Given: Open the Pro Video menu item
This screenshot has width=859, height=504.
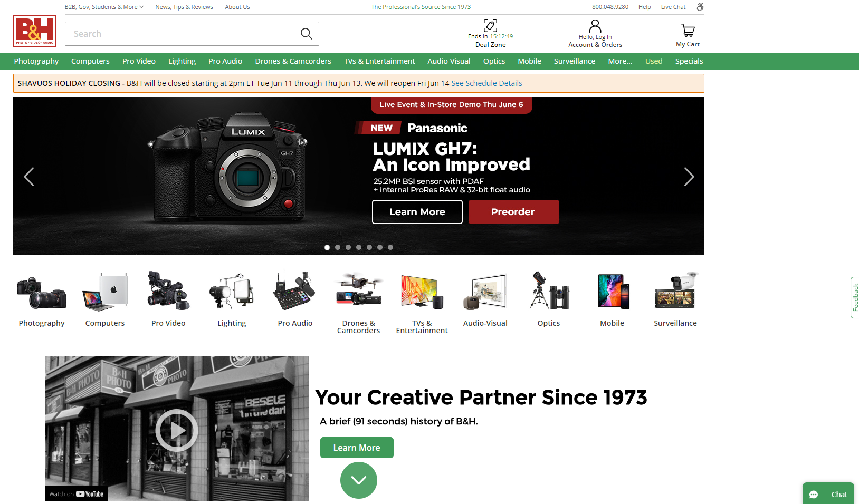Looking at the screenshot, I should point(139,61).
